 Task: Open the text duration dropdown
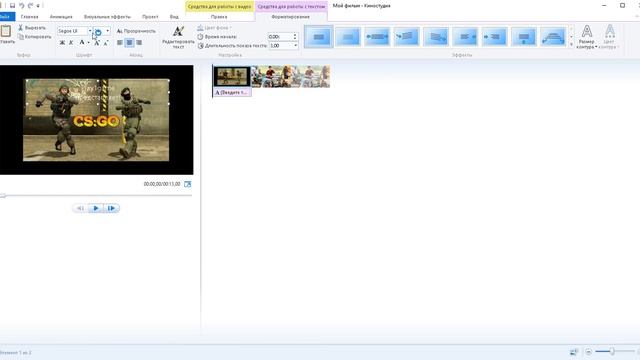(x=296, y=46)
